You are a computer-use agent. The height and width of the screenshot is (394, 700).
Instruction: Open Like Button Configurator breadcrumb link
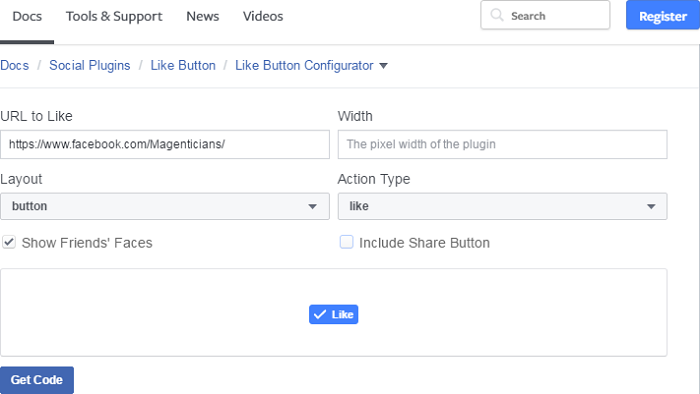(x=304, y=66)
